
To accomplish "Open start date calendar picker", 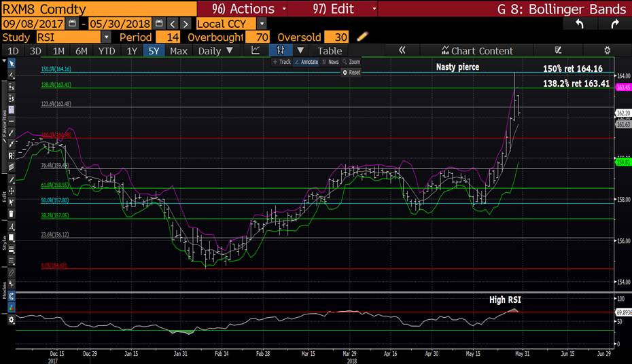I will pos(72,23).
